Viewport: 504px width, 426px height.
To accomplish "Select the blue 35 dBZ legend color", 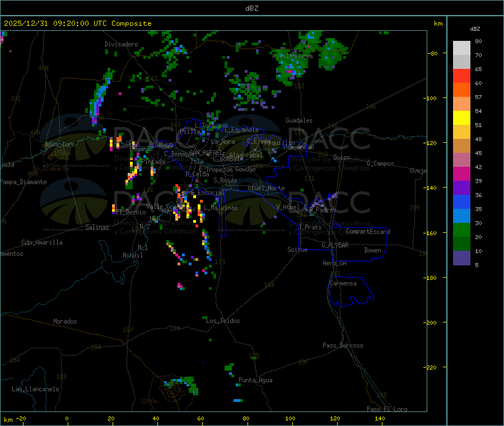I will click(x=461, y=202).
